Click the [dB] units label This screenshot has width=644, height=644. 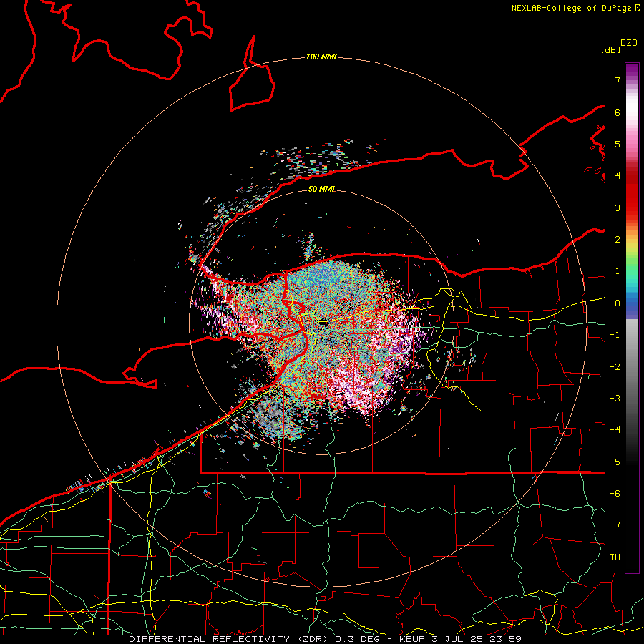tap(610, 49)
